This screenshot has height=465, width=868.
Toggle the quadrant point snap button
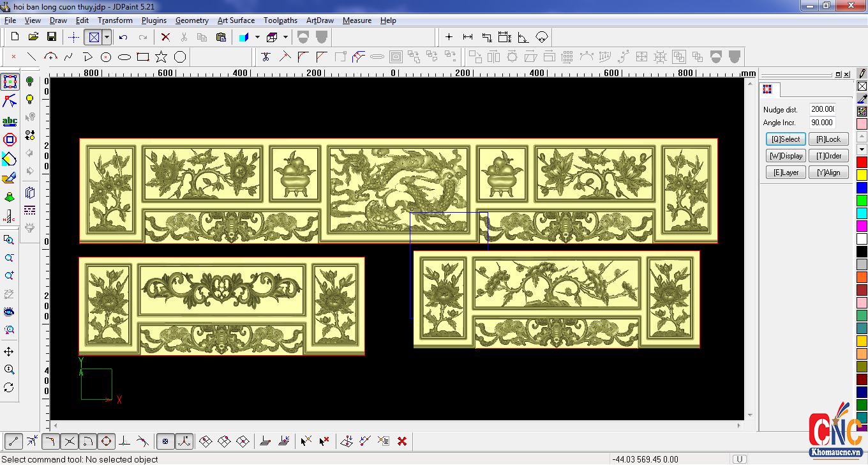[107, 441]
